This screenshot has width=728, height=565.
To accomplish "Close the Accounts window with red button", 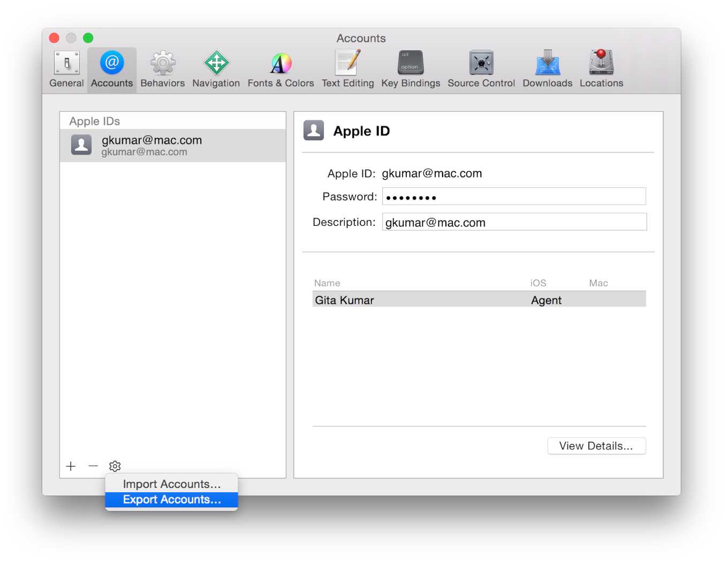I will 54,38.
